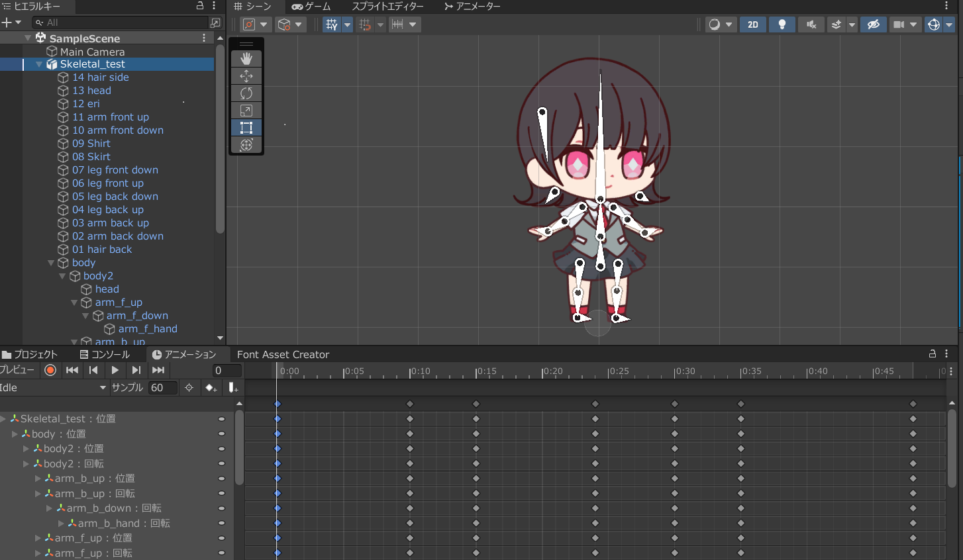Viewport: 963px width, 560px height.
Task: Click the プレビュー button in animation panel
Action: [x=17, y=370]
